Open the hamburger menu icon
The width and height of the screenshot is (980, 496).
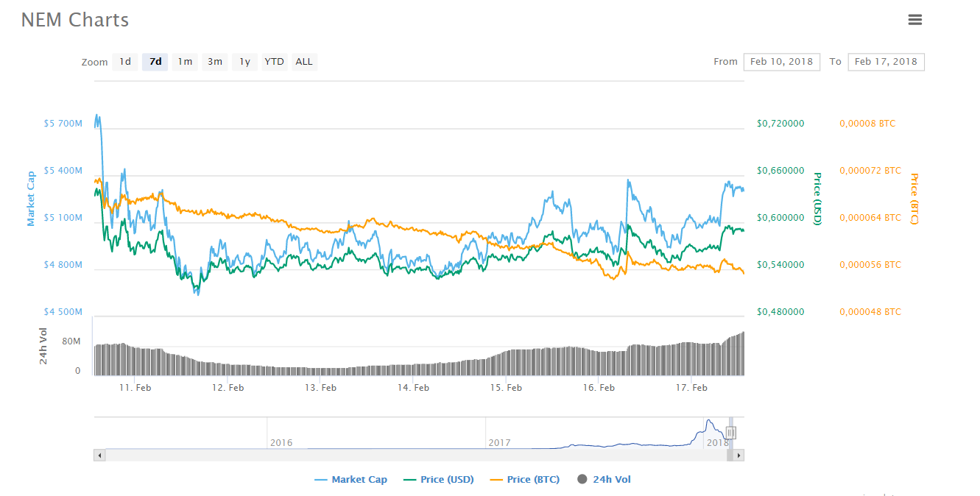[x=915, y=19]
